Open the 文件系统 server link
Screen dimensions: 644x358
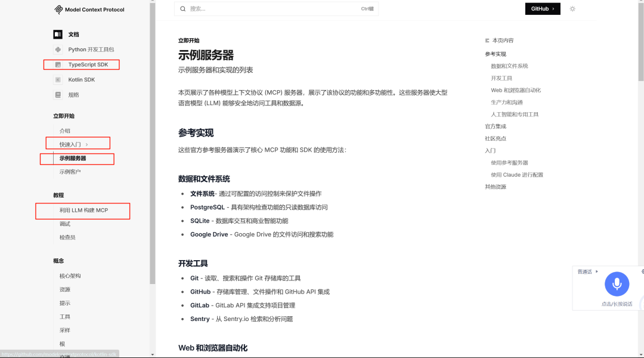203,193
